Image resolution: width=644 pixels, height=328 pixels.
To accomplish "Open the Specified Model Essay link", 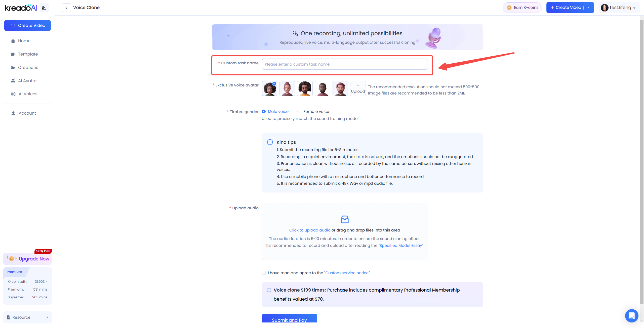I will tap(401, 245).
